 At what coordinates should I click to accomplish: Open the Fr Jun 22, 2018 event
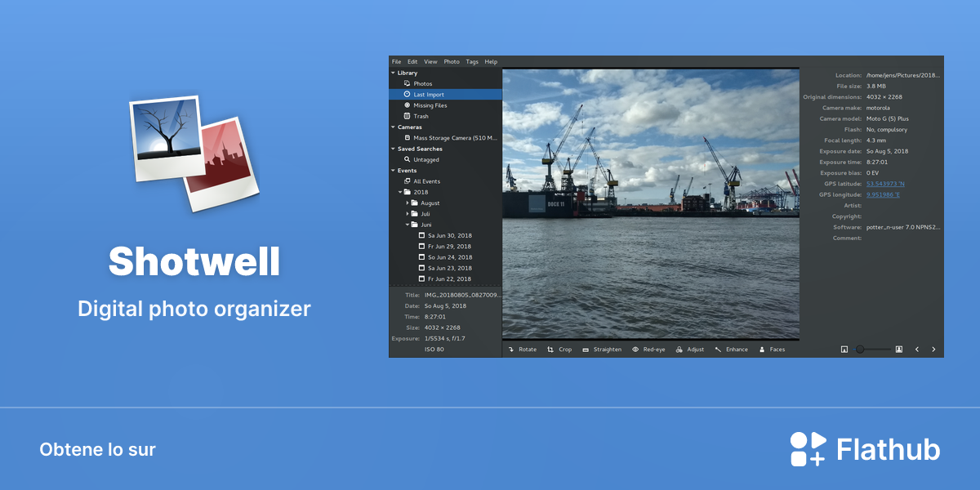coord(445,279)
